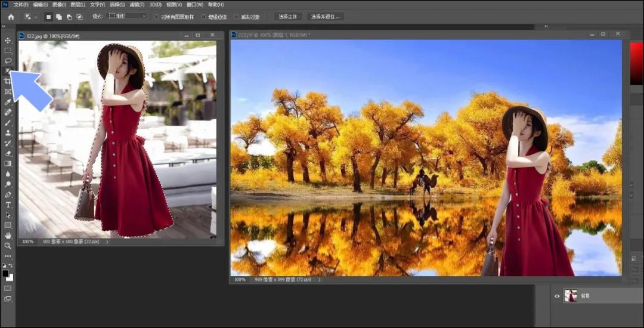
Task: Select the Lasso tool
Action: pyautogui.click(x=8, y=61)
